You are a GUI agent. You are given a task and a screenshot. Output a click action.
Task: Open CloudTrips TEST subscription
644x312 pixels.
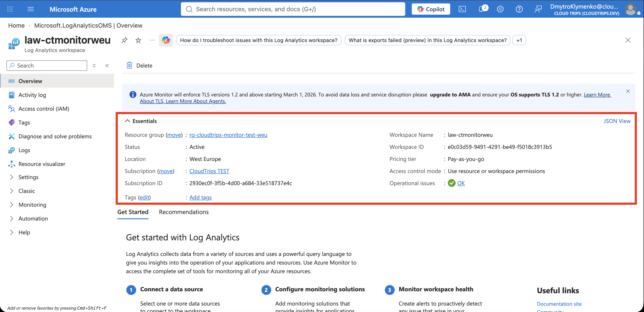coord(209,171)
